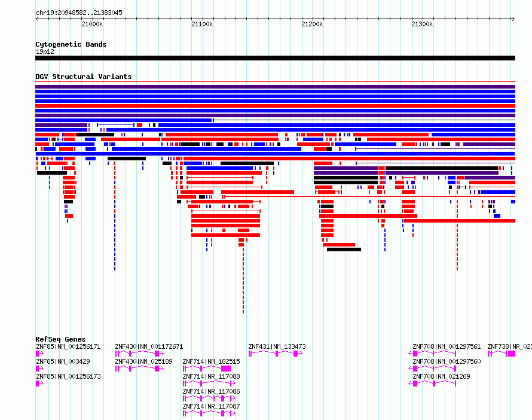Click the ruler's right arrow end
This screenshot has height=420, width=532.
coord(513,19)
